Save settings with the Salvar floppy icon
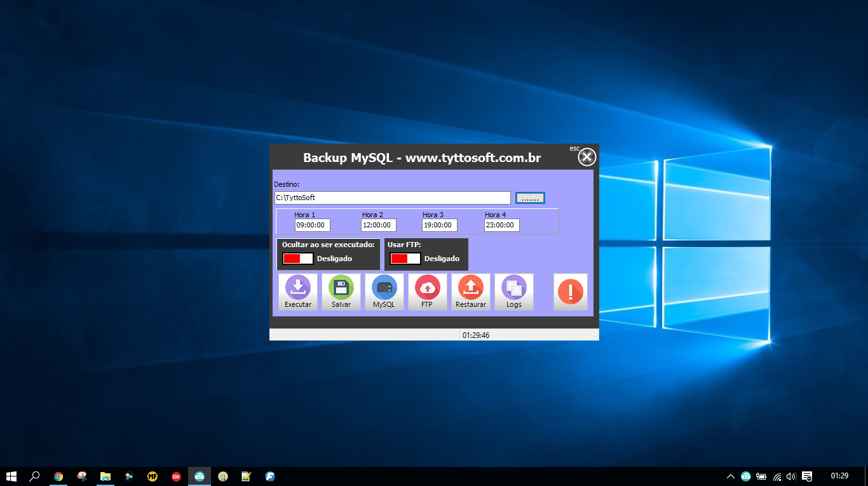 click(341, 292)
